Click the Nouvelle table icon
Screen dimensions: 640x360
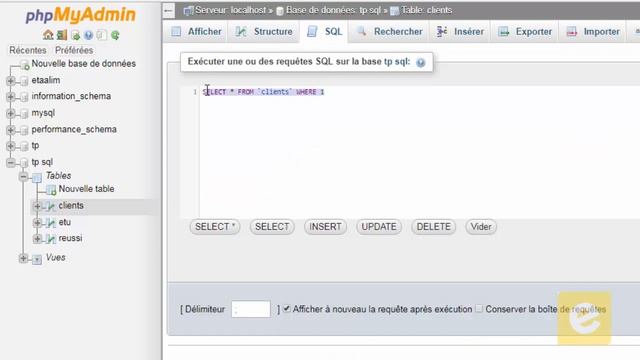(x=51, y=189)
